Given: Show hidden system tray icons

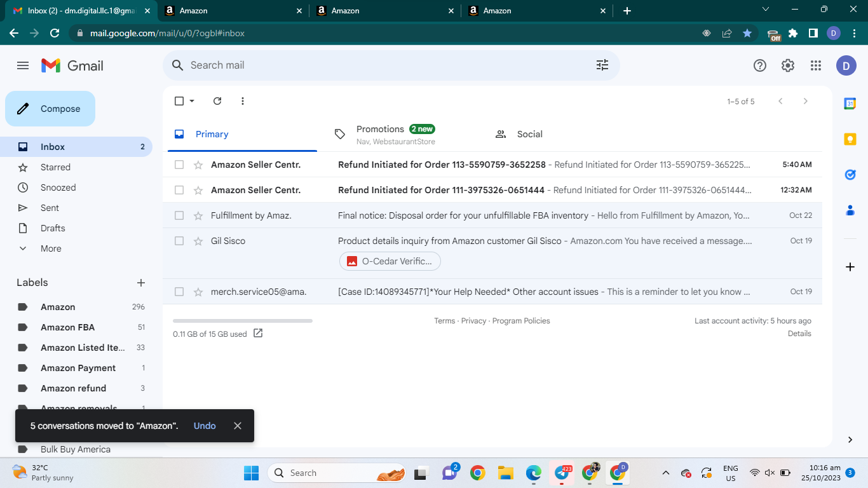Looking at the screenshot, I should point(666,473).
